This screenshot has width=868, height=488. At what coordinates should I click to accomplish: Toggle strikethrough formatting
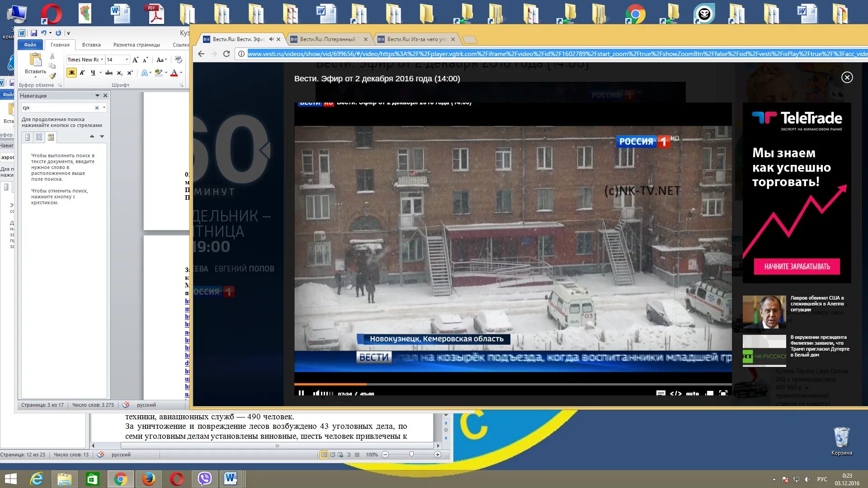pyautogui.click(x=109, y=73)
